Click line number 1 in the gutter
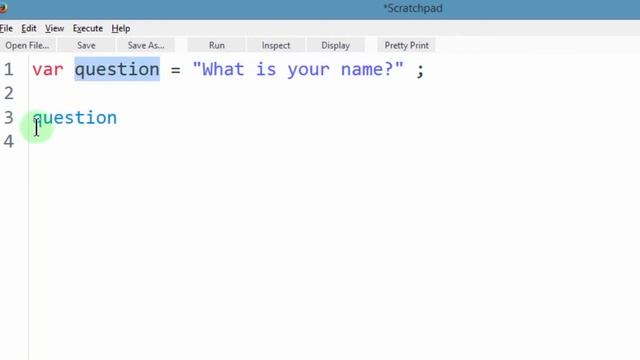 coord(9,70)
